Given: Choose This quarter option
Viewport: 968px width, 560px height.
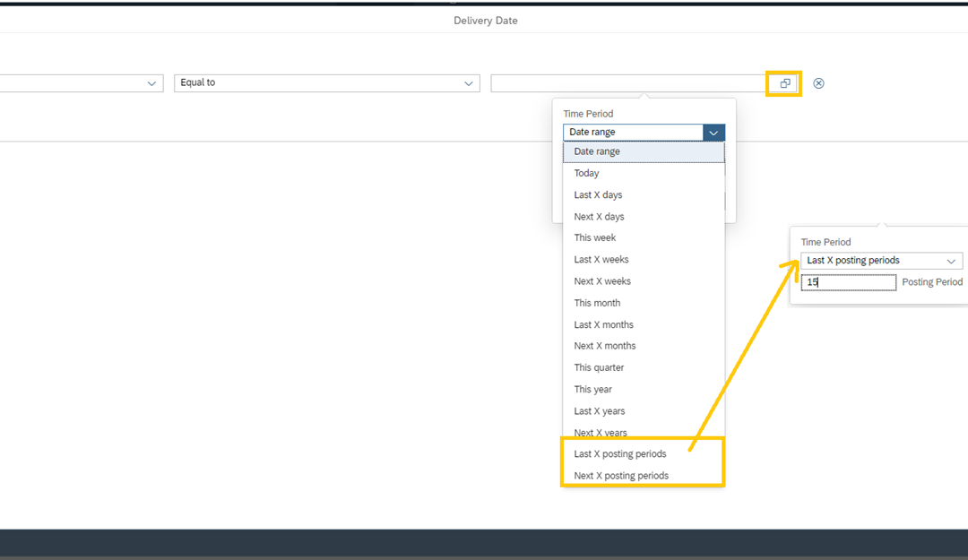Looking at the screenshot, I should pyautogui.click(x=599, y=367).
